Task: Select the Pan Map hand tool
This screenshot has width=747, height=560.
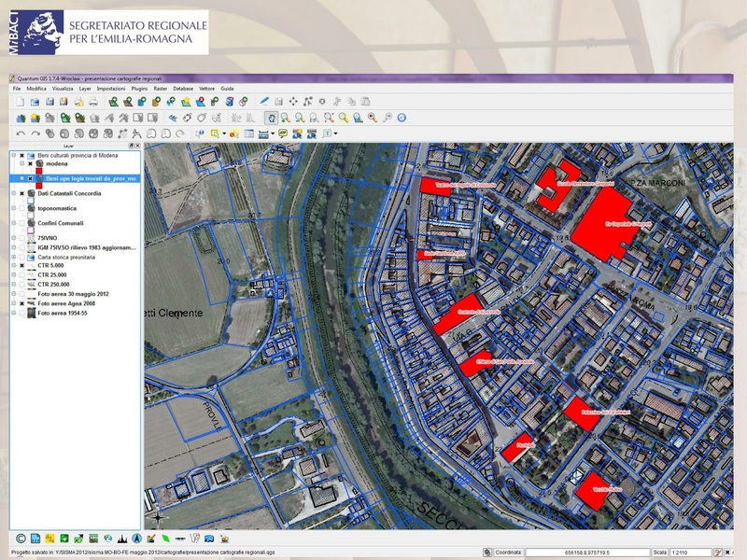Action: [x=270, y=118]
